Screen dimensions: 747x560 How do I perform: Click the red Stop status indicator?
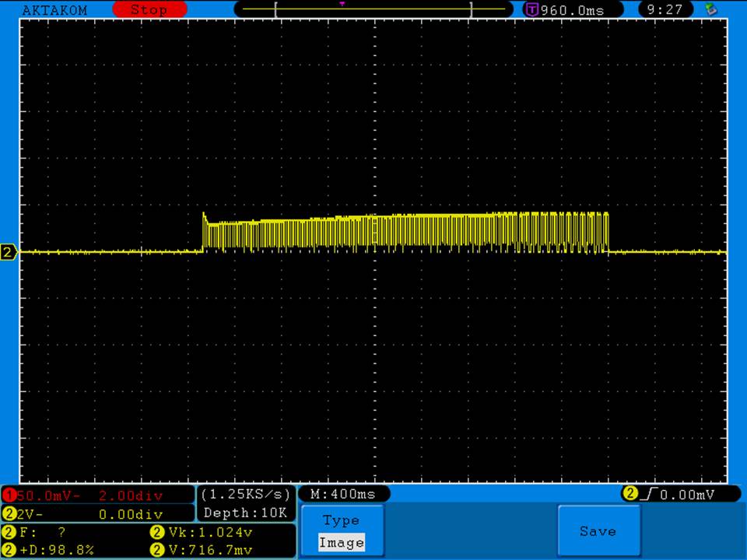pyautogui.click(x=149, y=10)
